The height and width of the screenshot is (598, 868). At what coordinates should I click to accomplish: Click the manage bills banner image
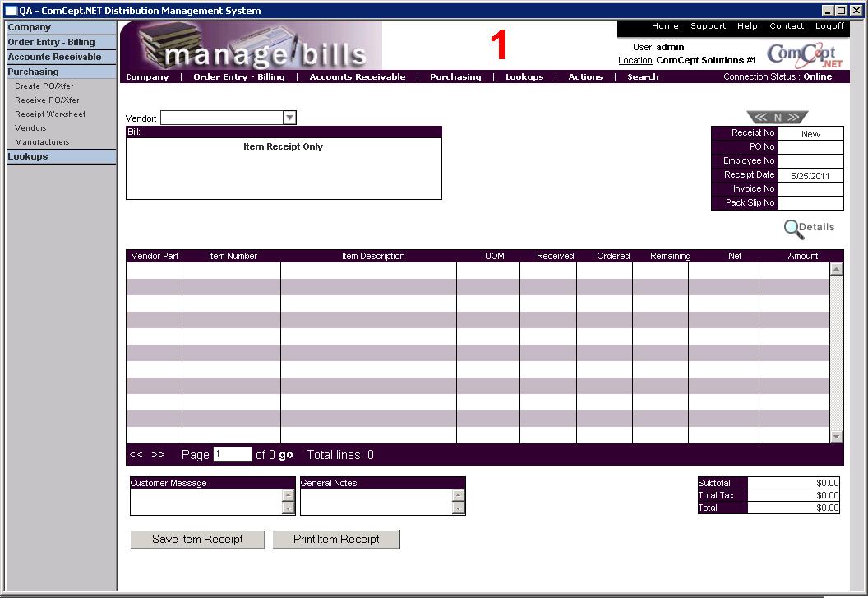pos(252,45)
